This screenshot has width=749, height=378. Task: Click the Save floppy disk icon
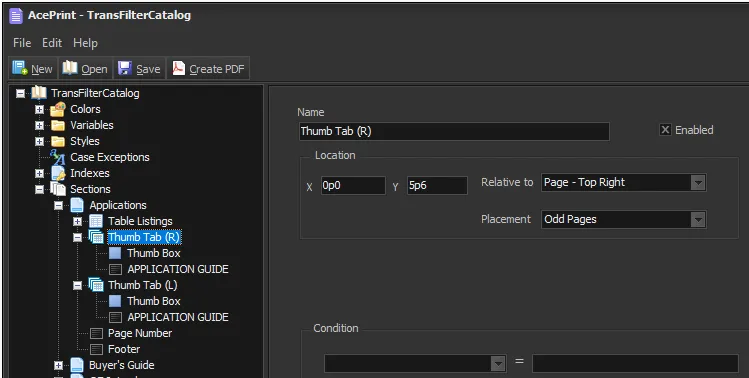tap(125, 68)
